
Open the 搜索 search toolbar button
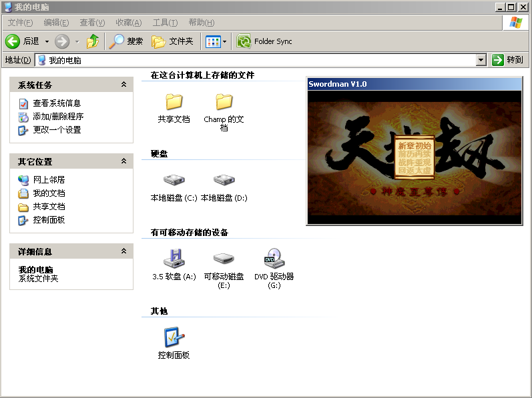point(126,41)
